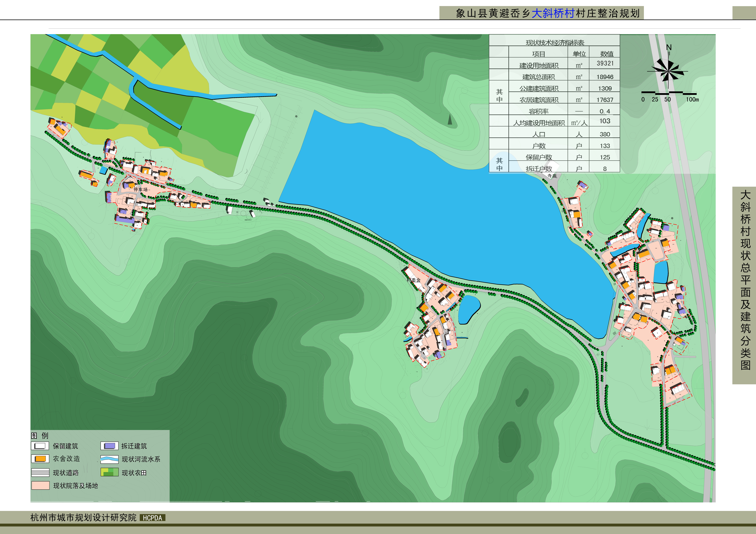This screenshot has height=534, width=756.
Task: Click the 农居建筑面积 row label
Action: point(539,100)
